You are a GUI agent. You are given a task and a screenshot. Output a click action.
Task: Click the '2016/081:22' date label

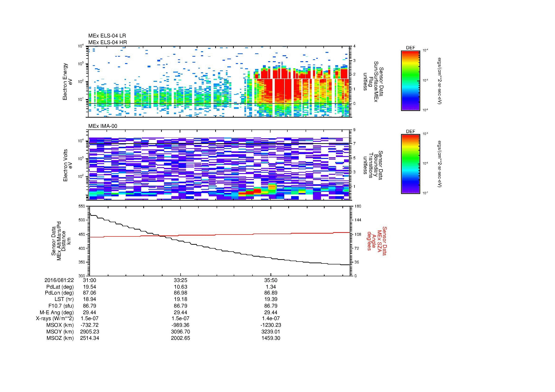[59, 280]
